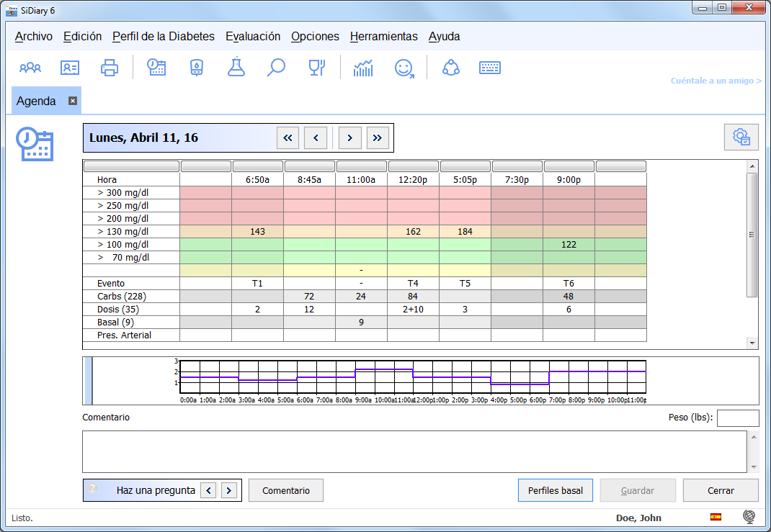Image resolution: width=771 pixels, height=532 pixels.
Task: Jump back with the double-left arrow
Action: [288, 137]
